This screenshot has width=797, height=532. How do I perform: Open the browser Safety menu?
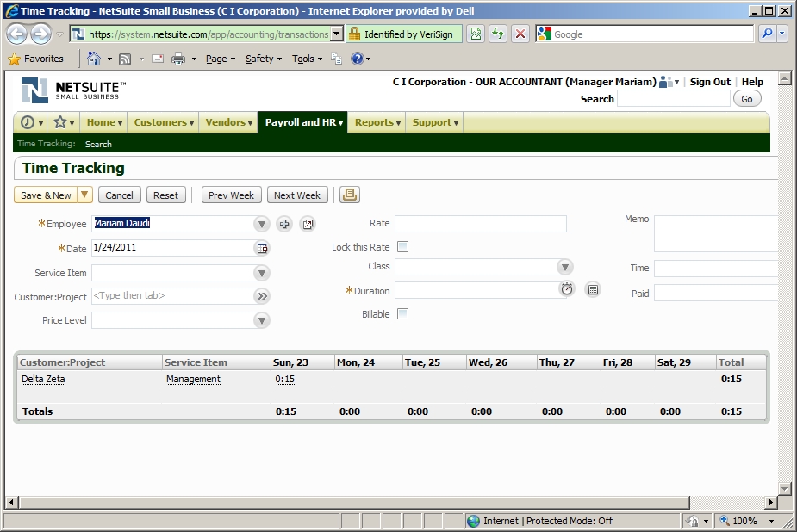click(x=264, y=59)
